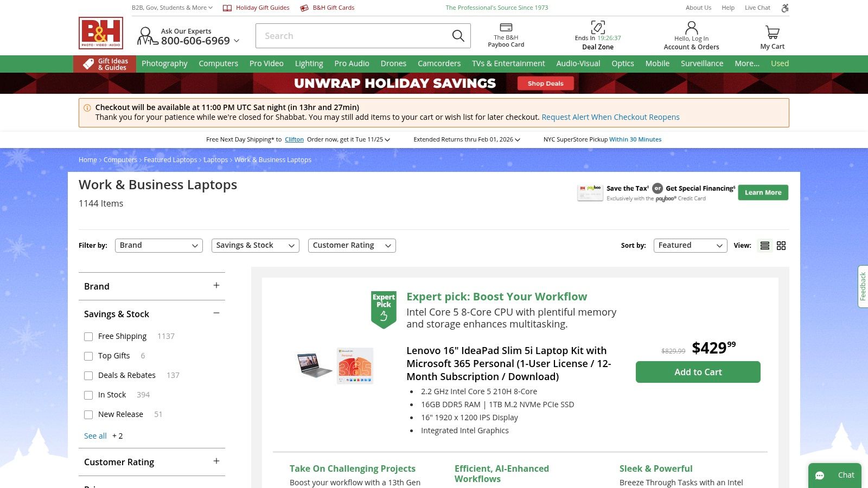Viewport: 868px width, 488px height.
Task: Open the accessibility icon in top bar
Action: coord(784,8)
